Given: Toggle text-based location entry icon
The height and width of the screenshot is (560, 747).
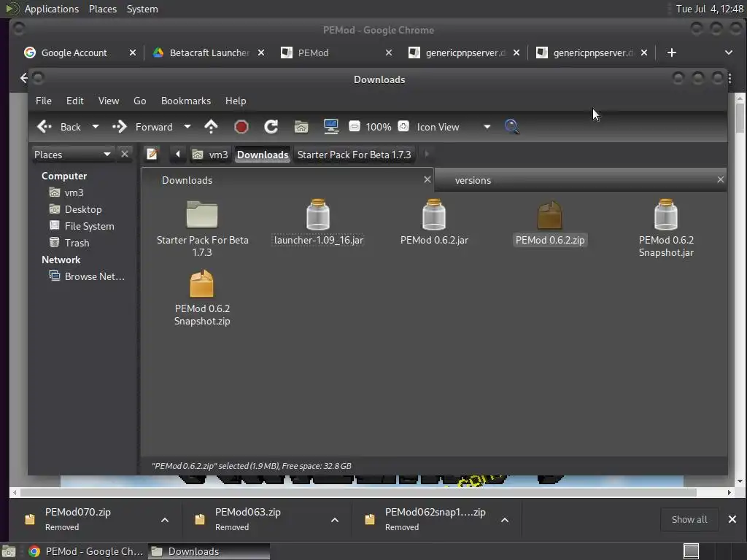Looking at the screenshot, I should point(152,155).
